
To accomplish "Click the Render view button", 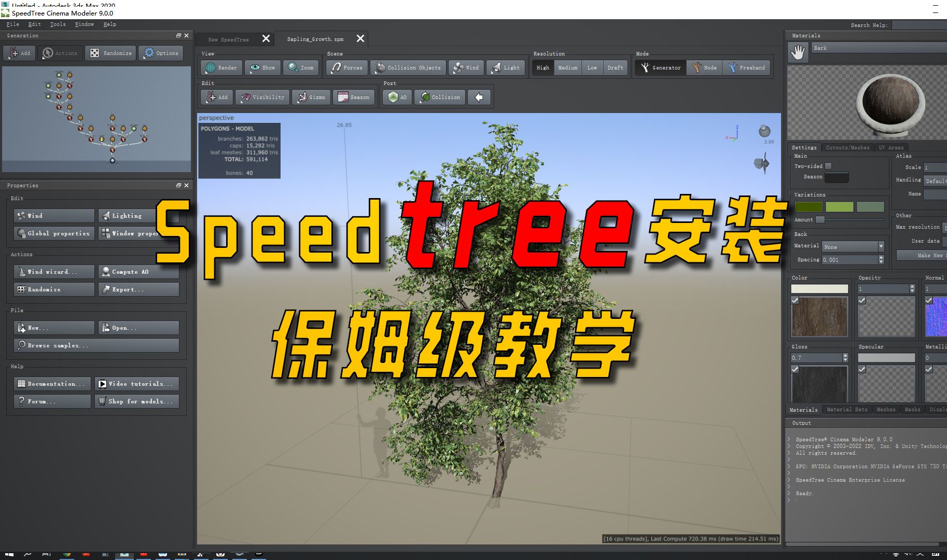I will pyautogui.click(x=221, y=67).
